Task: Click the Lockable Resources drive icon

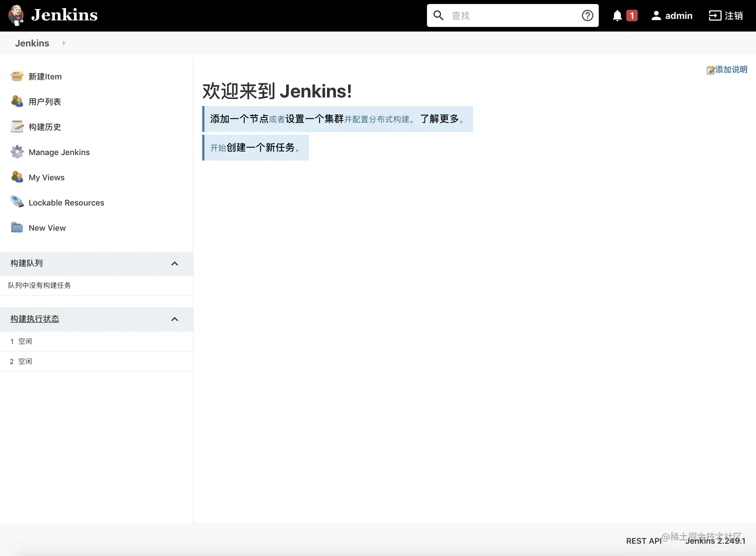Action: coord(17,202)
